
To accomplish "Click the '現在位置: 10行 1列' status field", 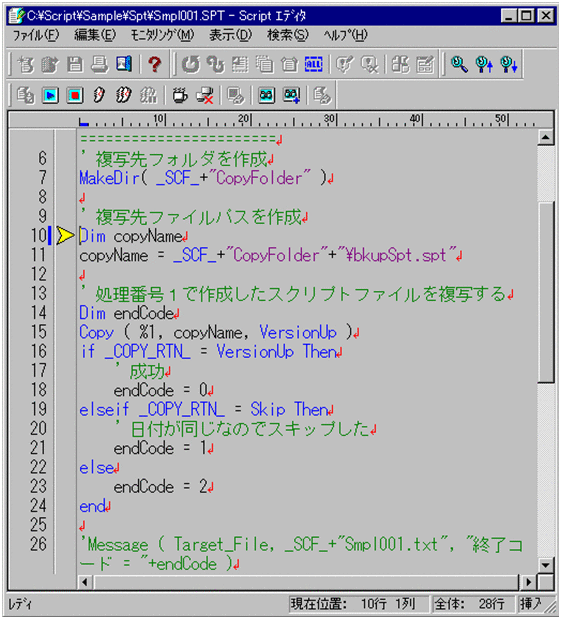I will click(x=358, y=604).
